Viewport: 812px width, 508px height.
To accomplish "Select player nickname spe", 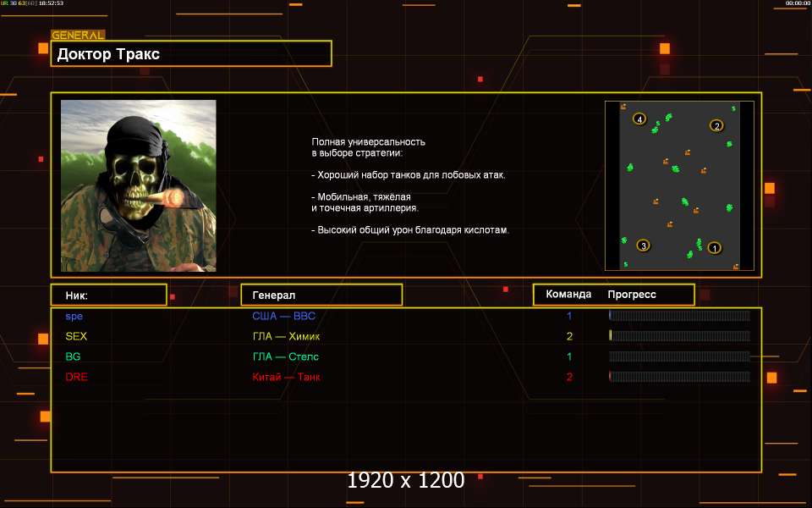I will click(x=74, y=316).
